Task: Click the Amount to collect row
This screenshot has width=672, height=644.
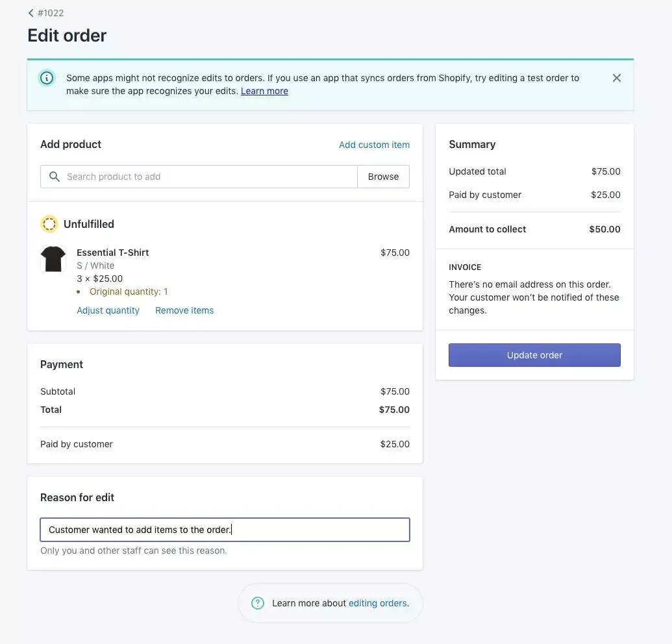Action: (x=534, y=229)
